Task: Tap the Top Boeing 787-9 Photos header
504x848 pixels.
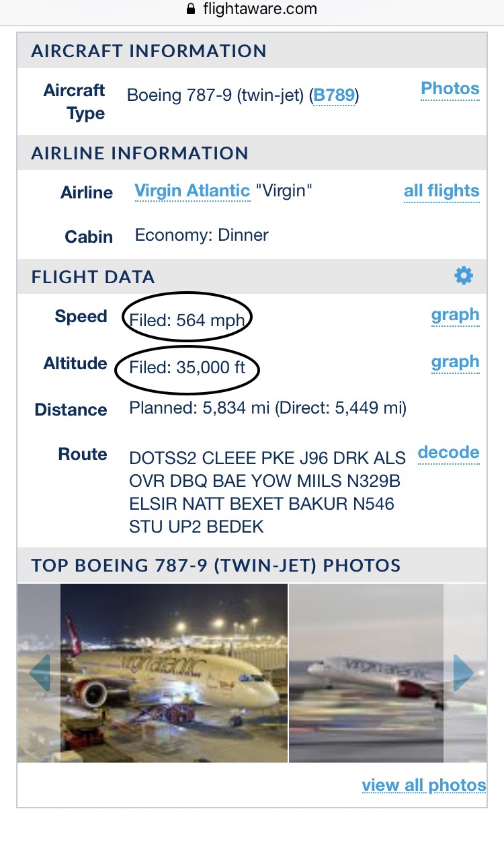Action: coord(216,566)
